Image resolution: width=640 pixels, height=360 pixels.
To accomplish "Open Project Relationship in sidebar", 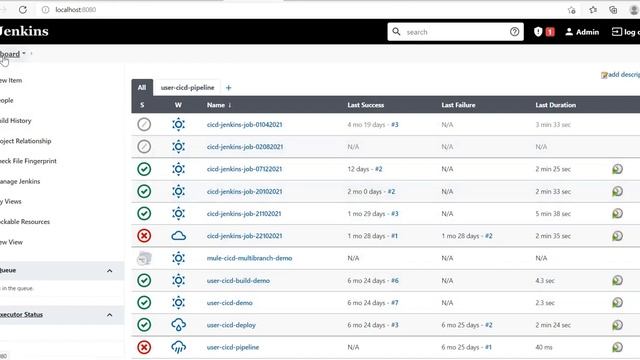I will coord(26,141).
